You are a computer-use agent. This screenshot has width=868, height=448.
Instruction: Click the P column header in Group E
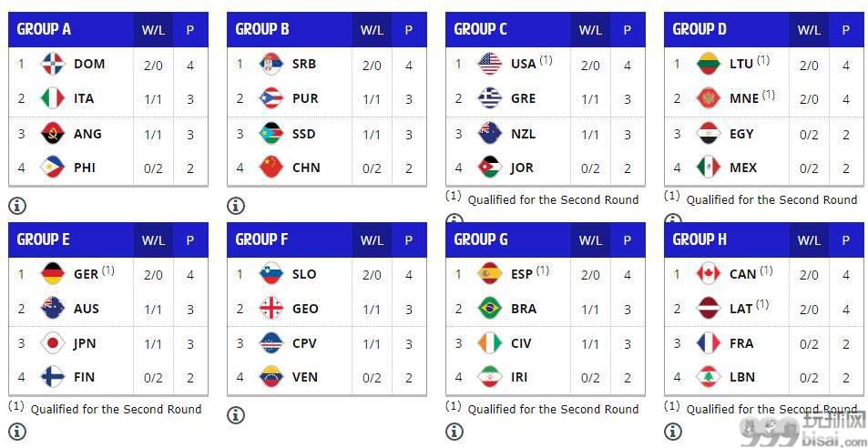click(189, 240)
